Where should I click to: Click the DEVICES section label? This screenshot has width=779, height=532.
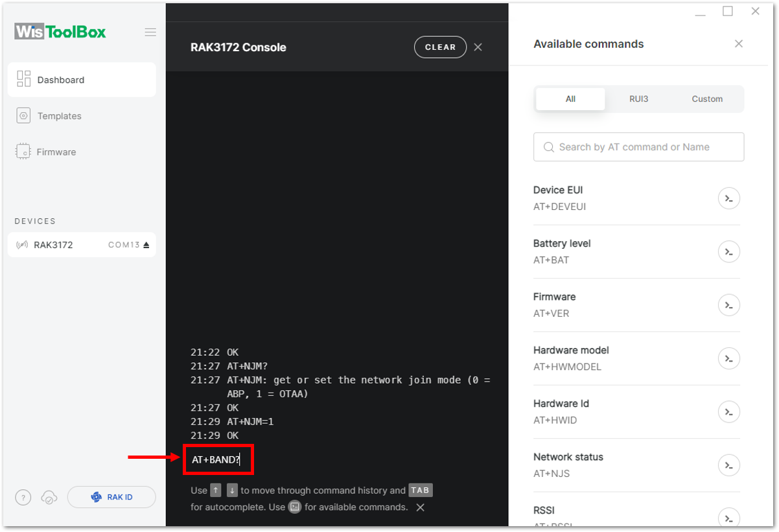point(35,221)
